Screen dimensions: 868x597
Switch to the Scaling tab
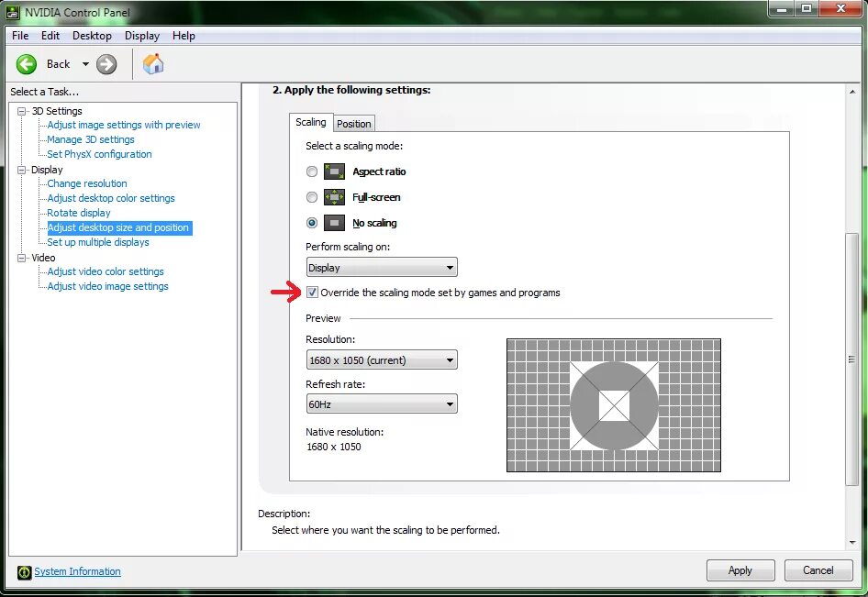[310, 122]
